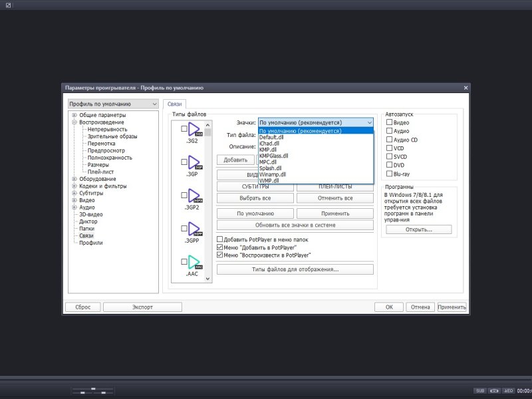Image resolution: width=532 pixels, height=399 pixels.
Task: Select the green .AAC file type icon
Action: pos(195,262)
